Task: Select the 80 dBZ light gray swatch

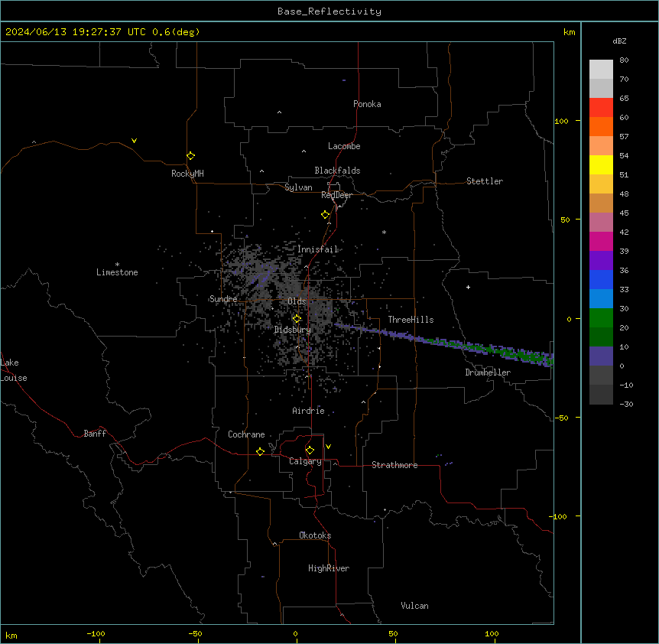Action: click(x=601, y=70)
